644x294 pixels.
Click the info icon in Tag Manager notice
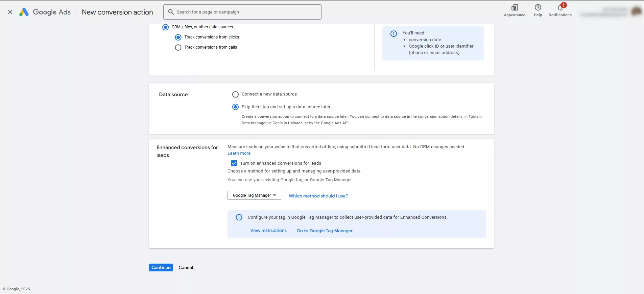click(x=239, y=217)
